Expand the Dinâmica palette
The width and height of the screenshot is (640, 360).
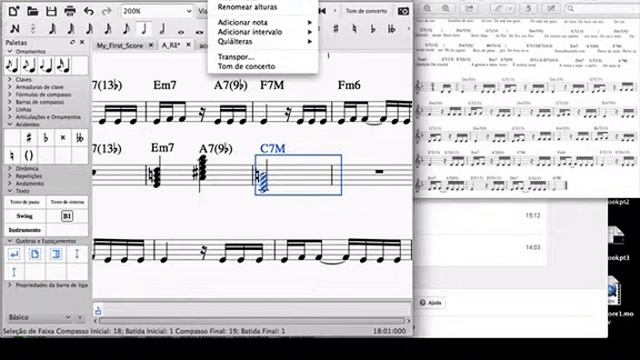click(10, 168)
